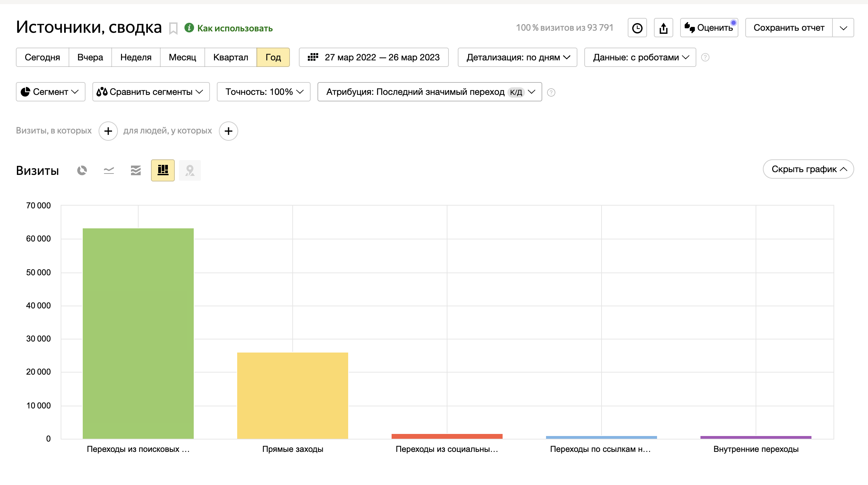The width and height of the screenshot is (868, 485).
Task: Select the map chart view icon
Action: [x=190, y=170]
